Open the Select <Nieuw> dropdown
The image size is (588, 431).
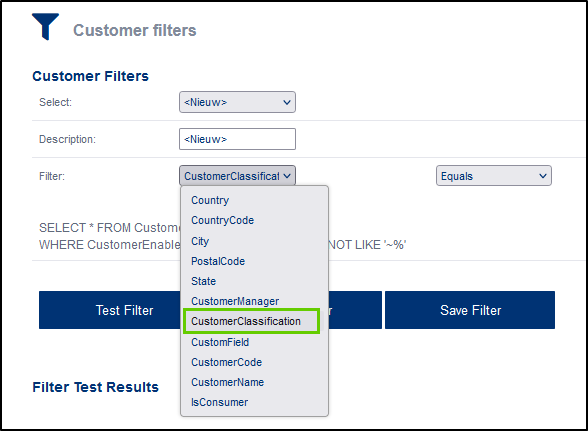tap(237, 102)
